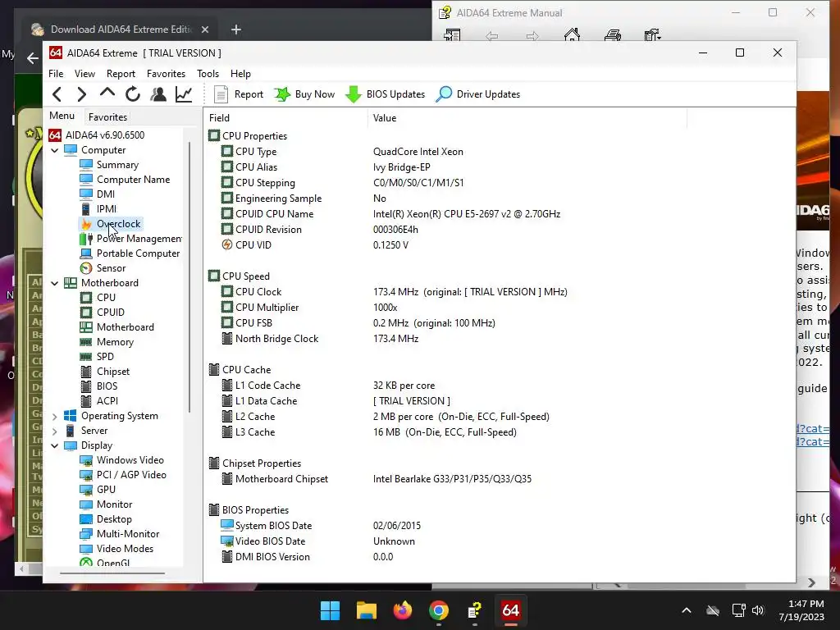
Task: Open the File menu
Action: click(x=56, y=73)
